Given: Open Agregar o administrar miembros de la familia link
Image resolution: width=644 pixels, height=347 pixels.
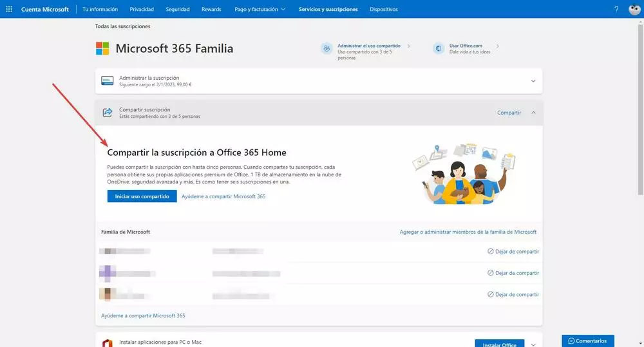Looking at the screenshot, I should [468, 232].
